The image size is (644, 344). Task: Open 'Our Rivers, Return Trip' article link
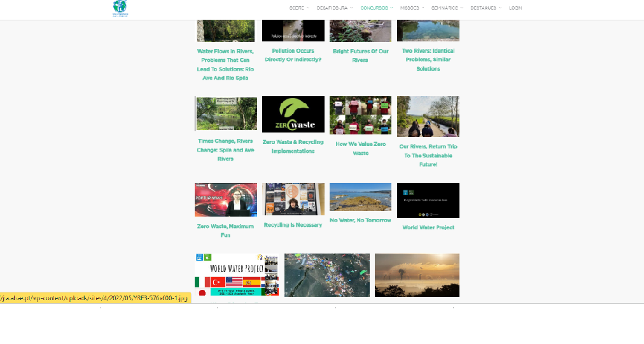tap(428, 155)
